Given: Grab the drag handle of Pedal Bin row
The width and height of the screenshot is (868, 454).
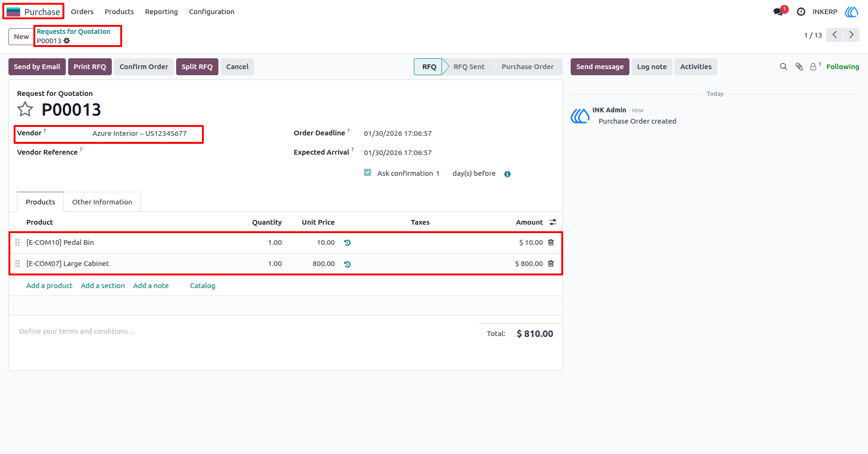Looking at the screenshot, I should 17,243.
